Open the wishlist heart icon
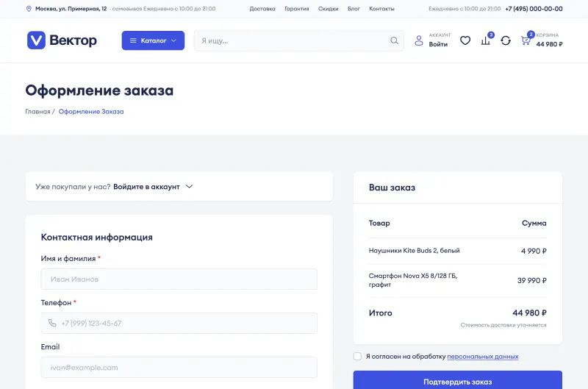 [x=465, y=40]
